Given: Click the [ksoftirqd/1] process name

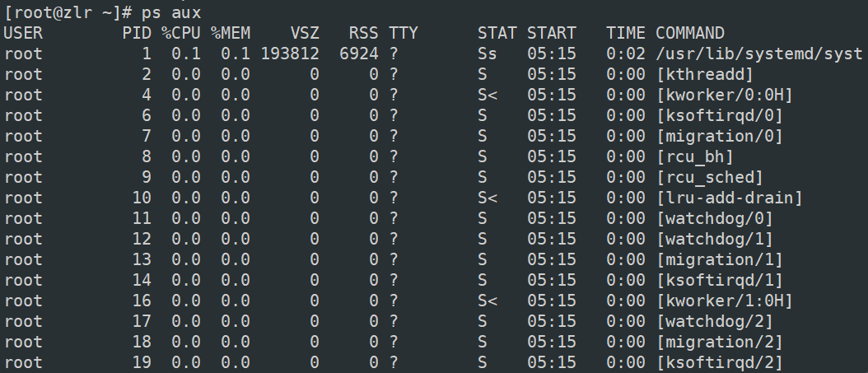Looking at the screenshot, I should (x=720, y=280).
